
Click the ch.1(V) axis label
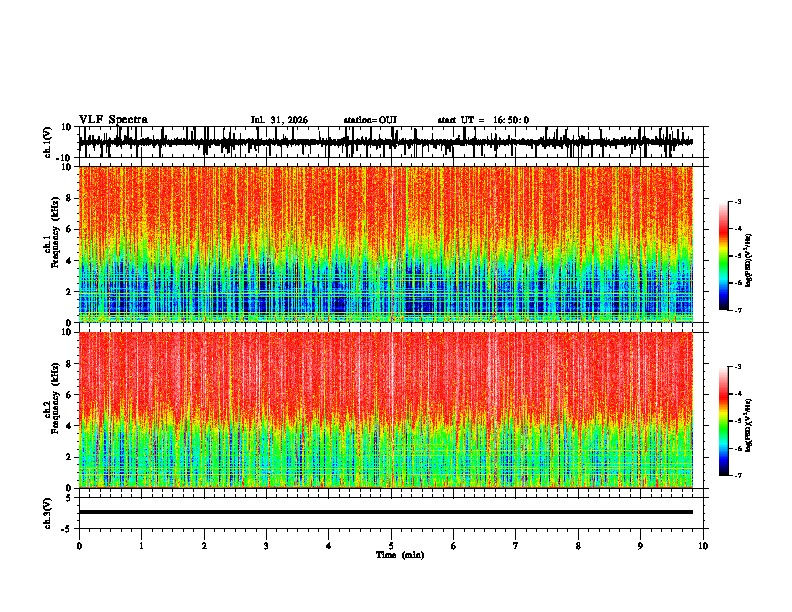48,142
